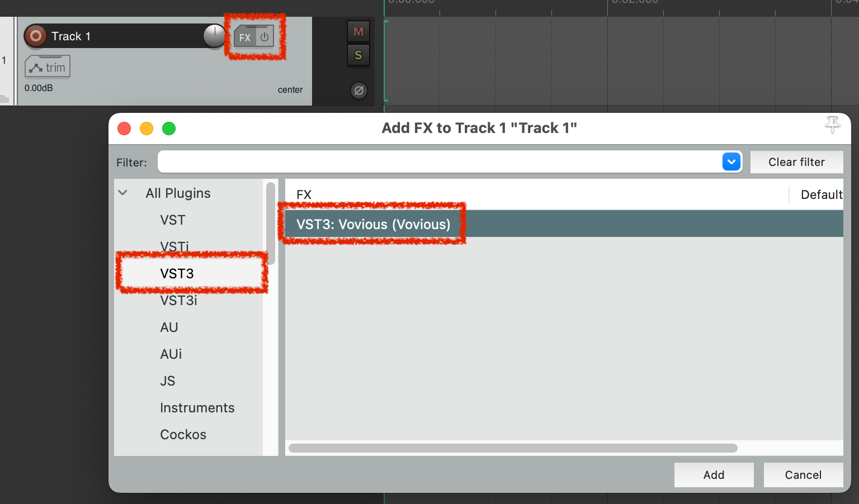Adjust the Track 1 volume knob
Screen dimensions: 859x504
214,36
